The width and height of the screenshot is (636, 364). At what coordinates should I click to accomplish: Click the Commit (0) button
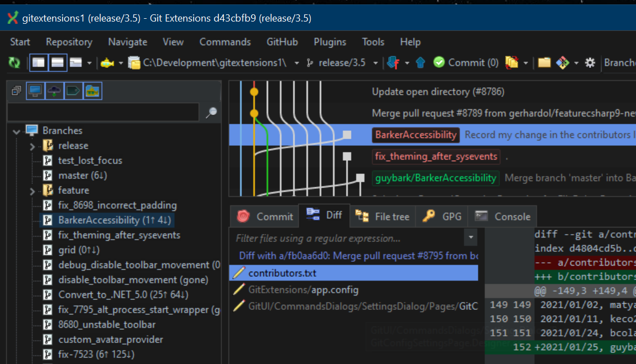tap(466, 63)
